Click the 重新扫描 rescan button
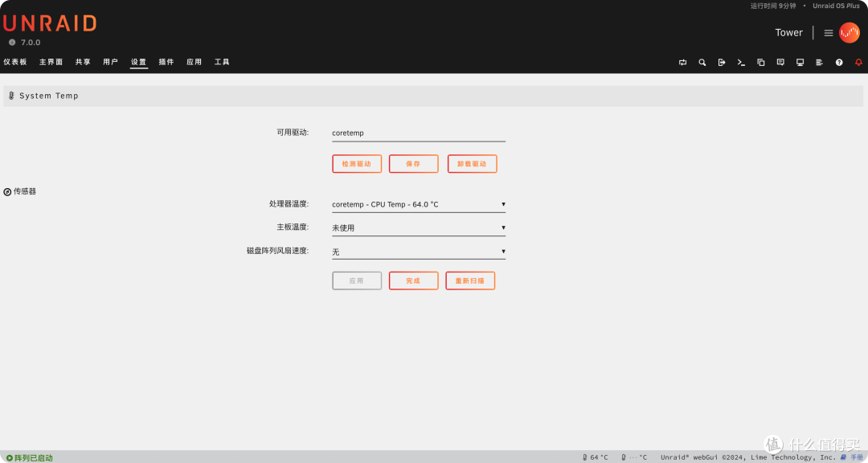The height and width of the screenshot is (463, 868). (x=470, y=281)
